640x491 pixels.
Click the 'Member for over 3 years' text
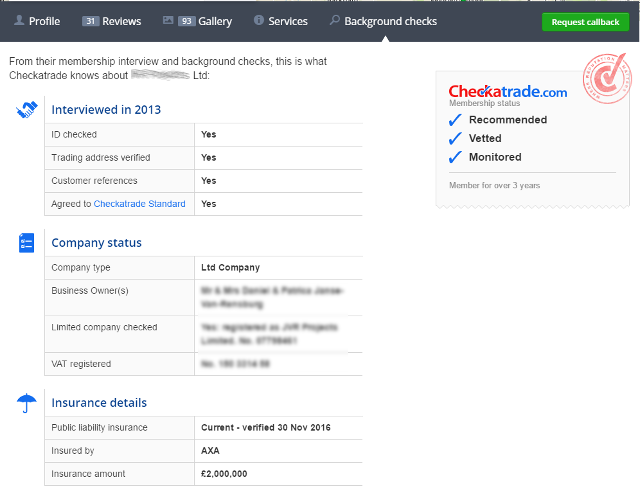494,185
